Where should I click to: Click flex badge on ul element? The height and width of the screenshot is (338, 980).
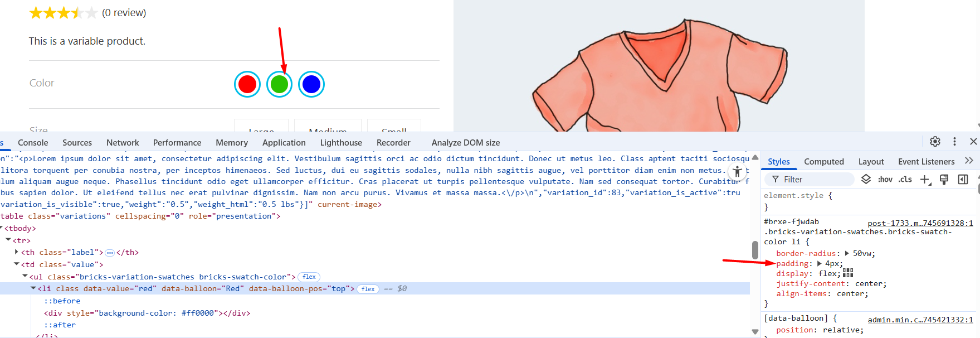pyautogui.click(x=309, y=277)
